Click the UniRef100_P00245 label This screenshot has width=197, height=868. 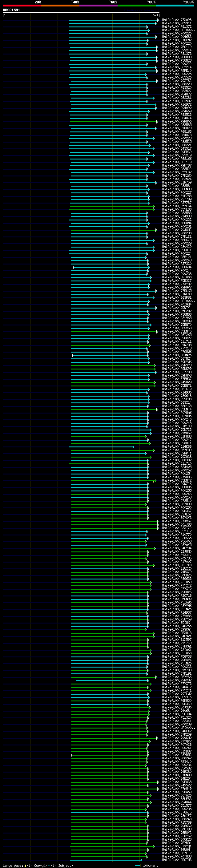point(177,419)
